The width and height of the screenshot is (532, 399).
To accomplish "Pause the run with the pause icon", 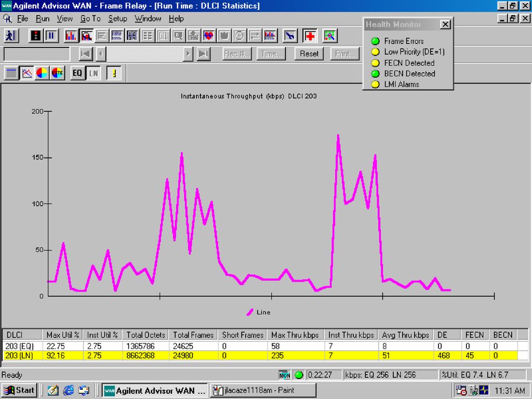I will coord(51,36).
